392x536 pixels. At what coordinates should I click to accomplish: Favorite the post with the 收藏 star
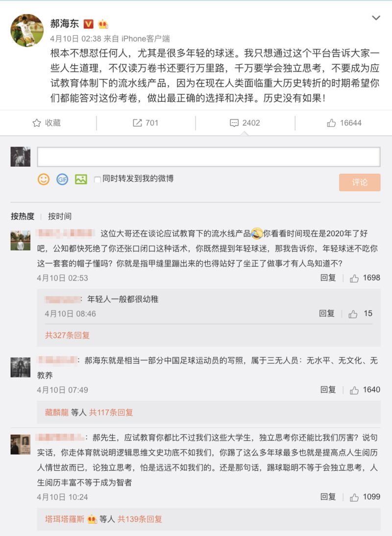pos(47,123)
